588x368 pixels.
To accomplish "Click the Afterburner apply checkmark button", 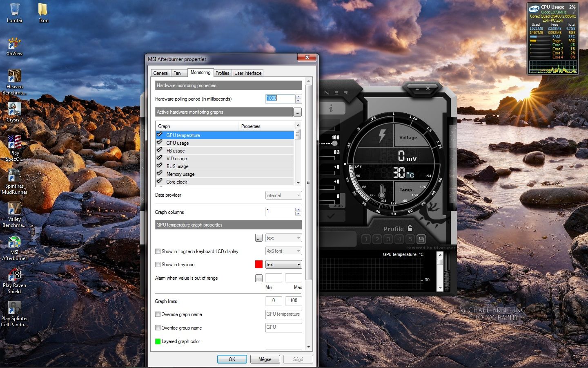I will point(331,216).
